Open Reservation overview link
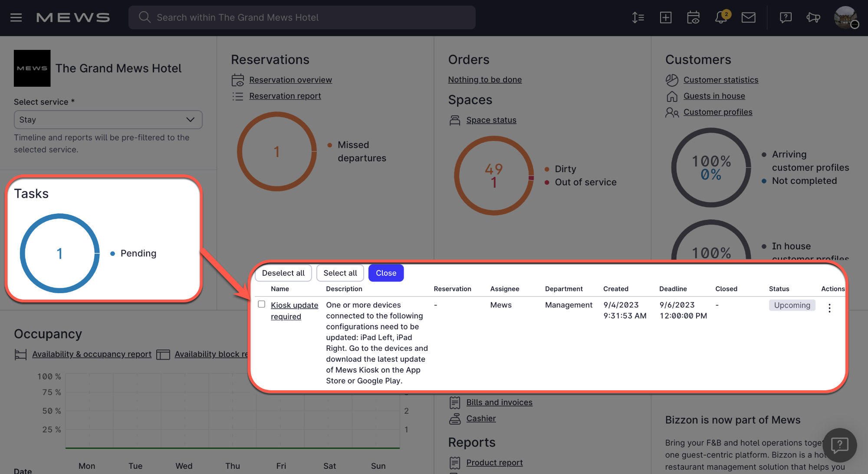Viewport: 868px width, 474px height. coord(290,80)
